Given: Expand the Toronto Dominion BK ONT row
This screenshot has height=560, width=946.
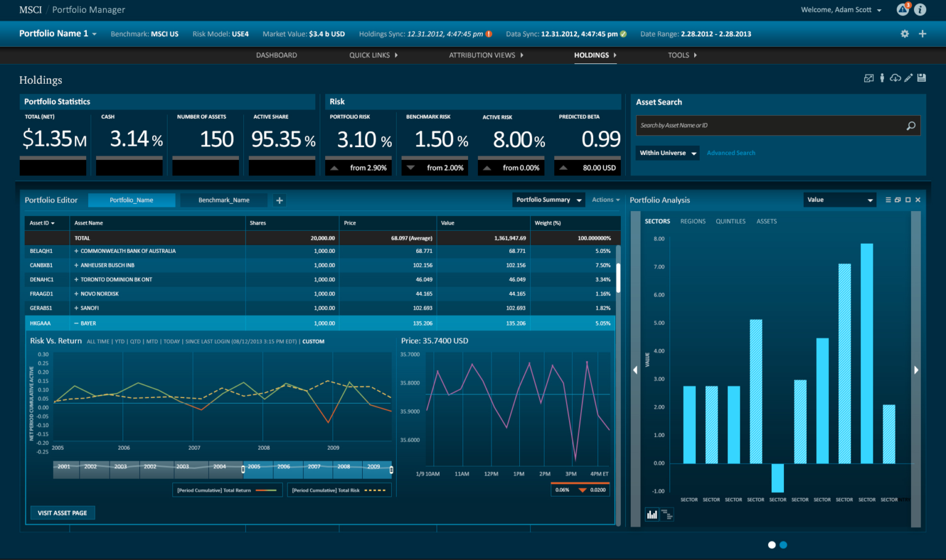Looking at the screenshot, I should [76, 279].
